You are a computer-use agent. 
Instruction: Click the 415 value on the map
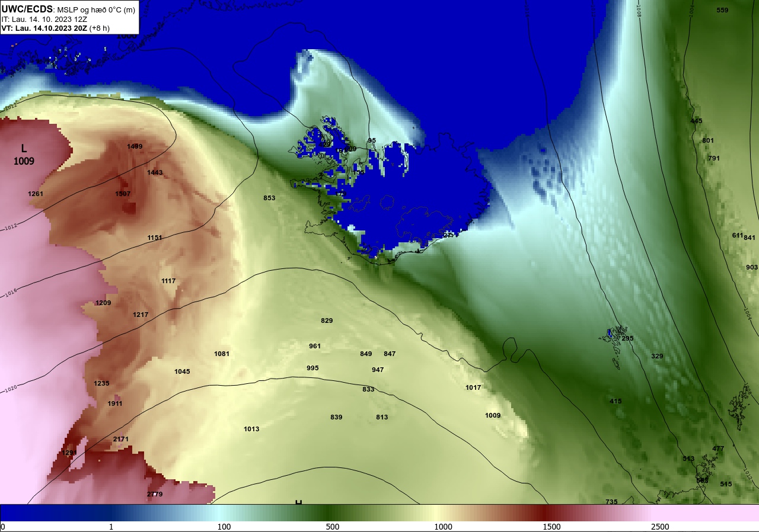click(x=616, y=401)
